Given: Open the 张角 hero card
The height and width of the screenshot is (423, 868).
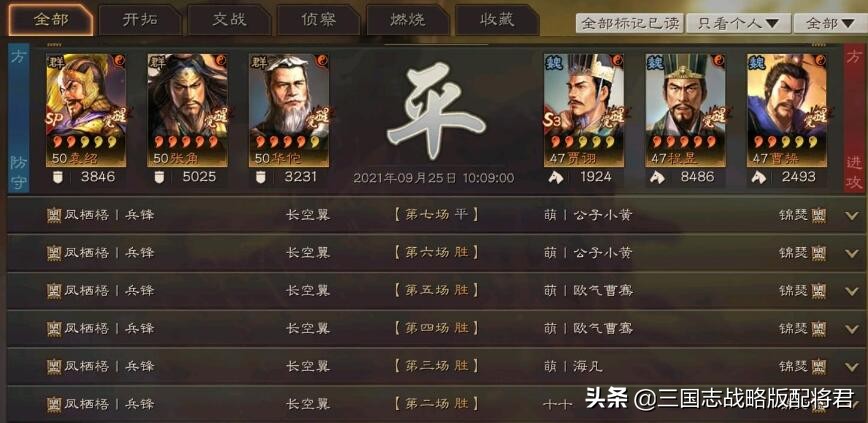Looking at the screenshot, I should click(x=187, y=110).
